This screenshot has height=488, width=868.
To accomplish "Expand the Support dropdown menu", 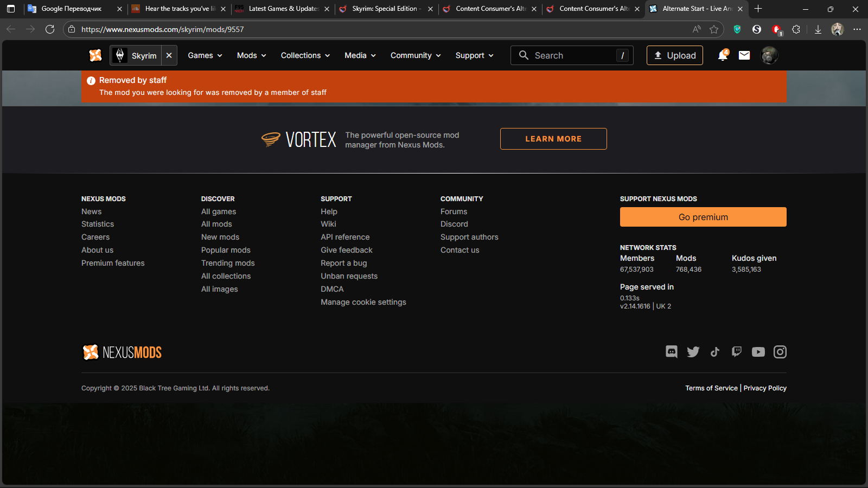I will pos(475,55).
